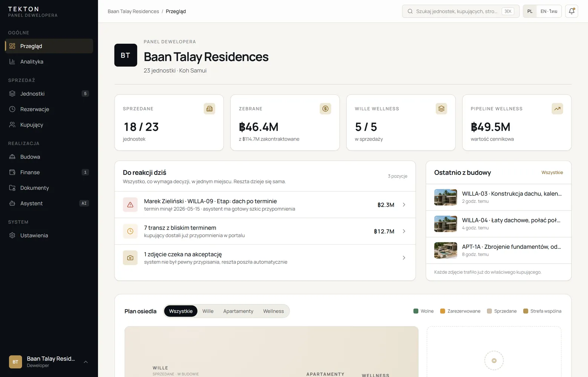Click the Analityka chart icon
The width and height of the screenshot is (588, 377).
click(12, 61)
